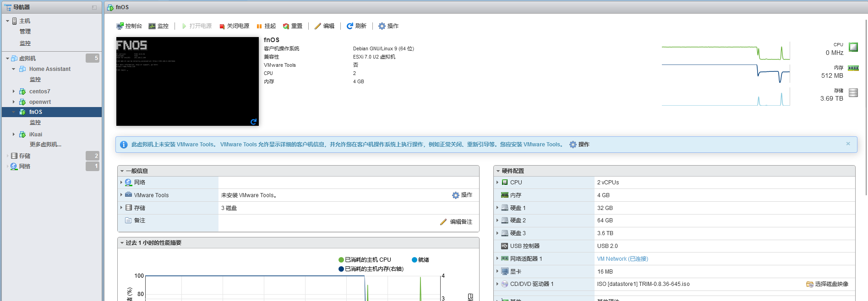Collapse the 过去 1 小时的性能摘要 panel
Image resolution: width=868 pixels, height=301 pixels.
122,243
